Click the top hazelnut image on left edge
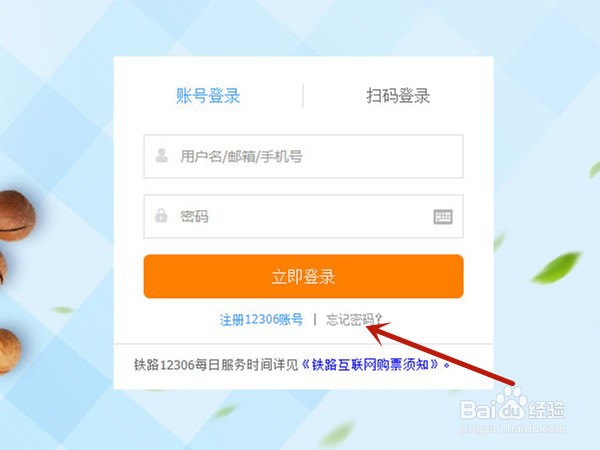 click(16, 215)
